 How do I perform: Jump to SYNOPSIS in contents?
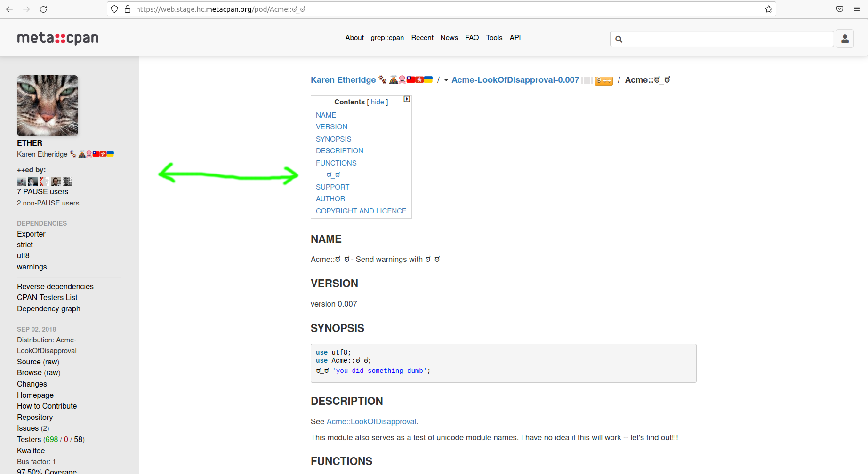(x=333, y=139)
